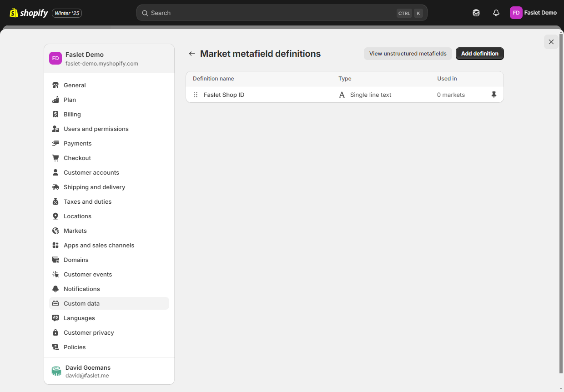This screenshot has width=564, height=392.
Task: Open Customer privacy settings
Action: click(x=109, y=332)
